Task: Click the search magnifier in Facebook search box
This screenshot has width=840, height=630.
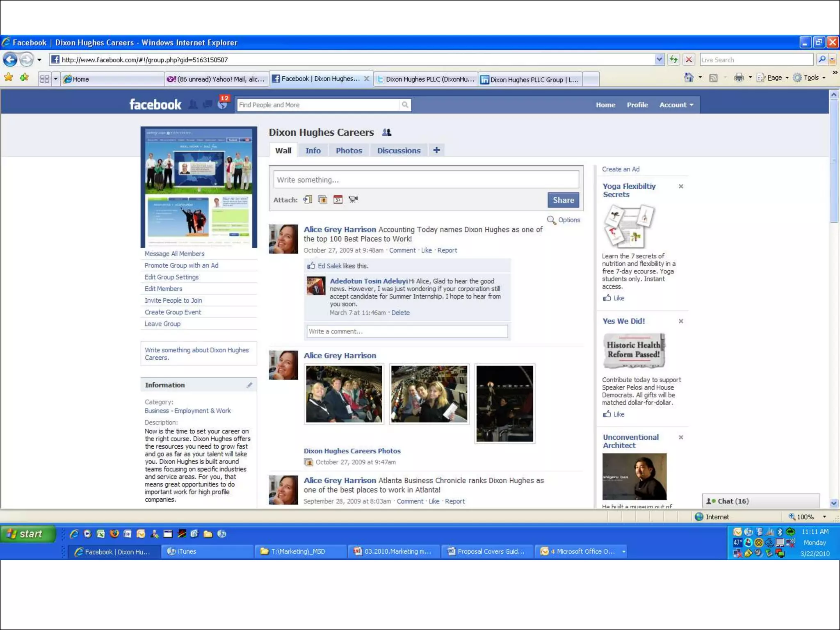Action: [x=405, y=105]
